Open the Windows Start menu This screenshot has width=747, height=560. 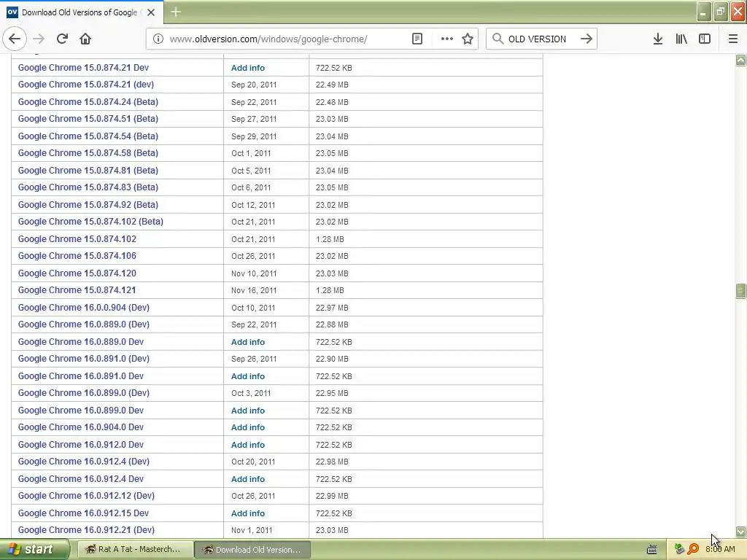(x=34, y=549)
